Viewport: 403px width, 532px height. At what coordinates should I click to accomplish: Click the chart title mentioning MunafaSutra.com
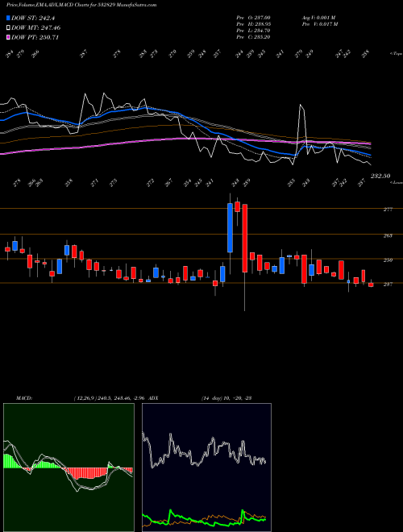tap(81, 5)
